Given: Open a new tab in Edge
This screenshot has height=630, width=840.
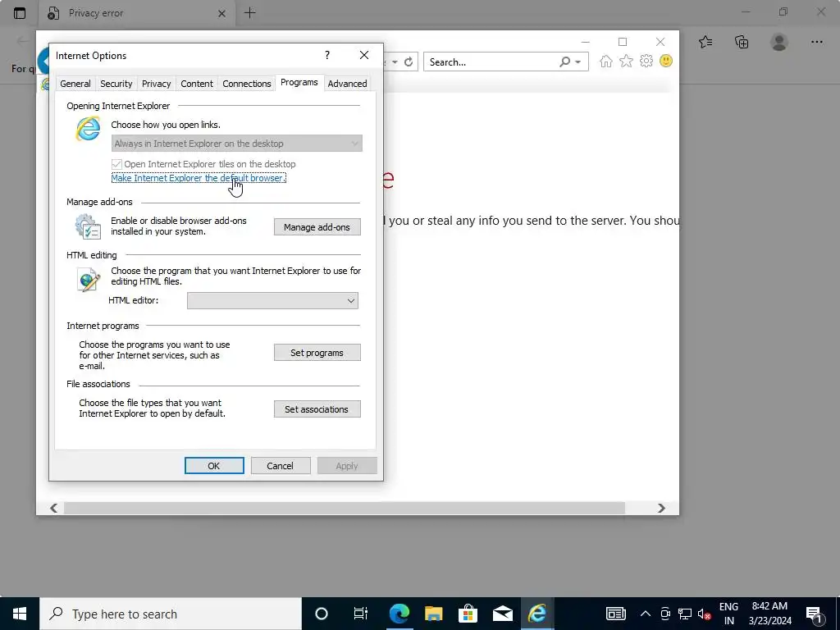Looking at the screenshot, I should 249,13.
